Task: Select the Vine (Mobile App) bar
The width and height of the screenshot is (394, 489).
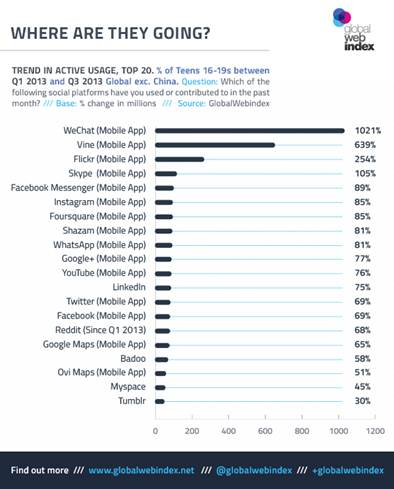Action: click(x=215, y=145)
